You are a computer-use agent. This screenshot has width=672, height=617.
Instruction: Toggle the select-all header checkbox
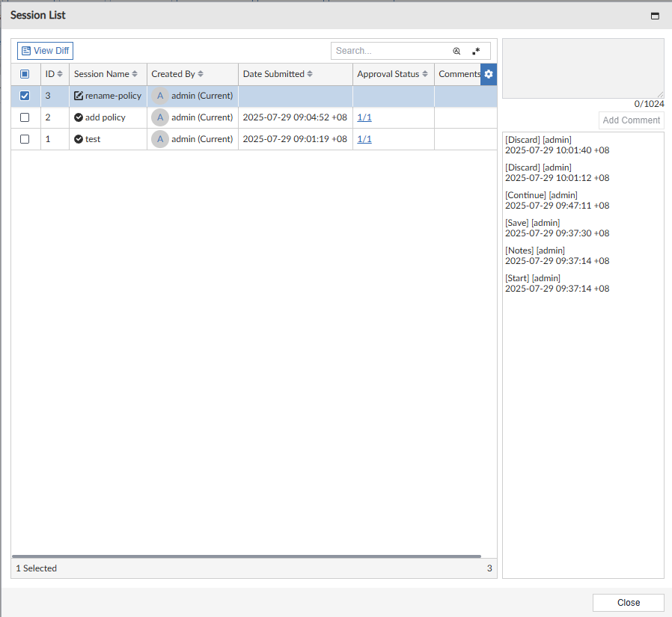tap(25, 74)
